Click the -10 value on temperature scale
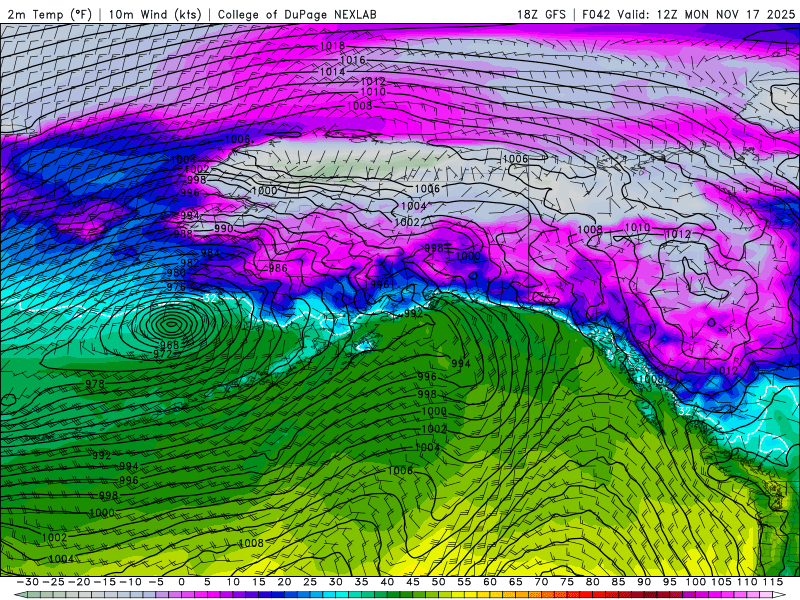 [130, 582]
